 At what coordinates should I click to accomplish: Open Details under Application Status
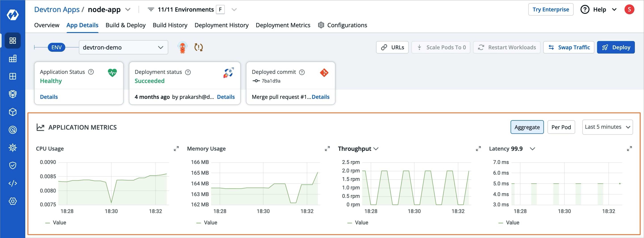tap(49, 97)
